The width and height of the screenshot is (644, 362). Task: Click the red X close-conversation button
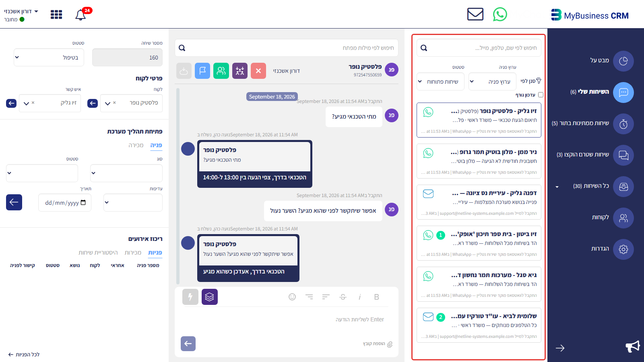258,71
